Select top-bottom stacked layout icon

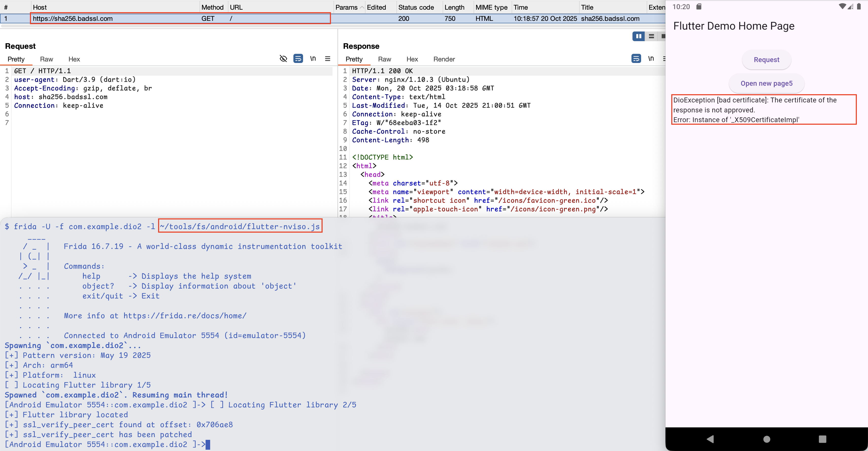[x=651, y=36]
